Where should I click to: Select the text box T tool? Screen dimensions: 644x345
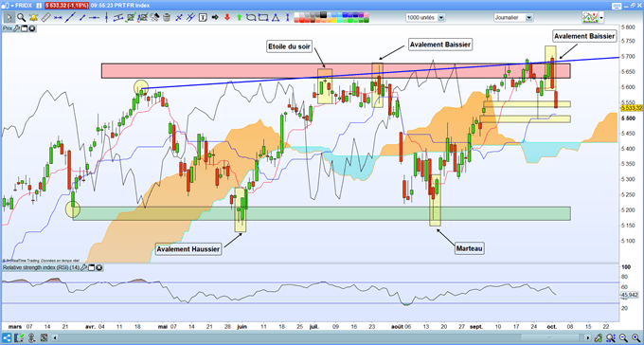[x=203, y=18]
